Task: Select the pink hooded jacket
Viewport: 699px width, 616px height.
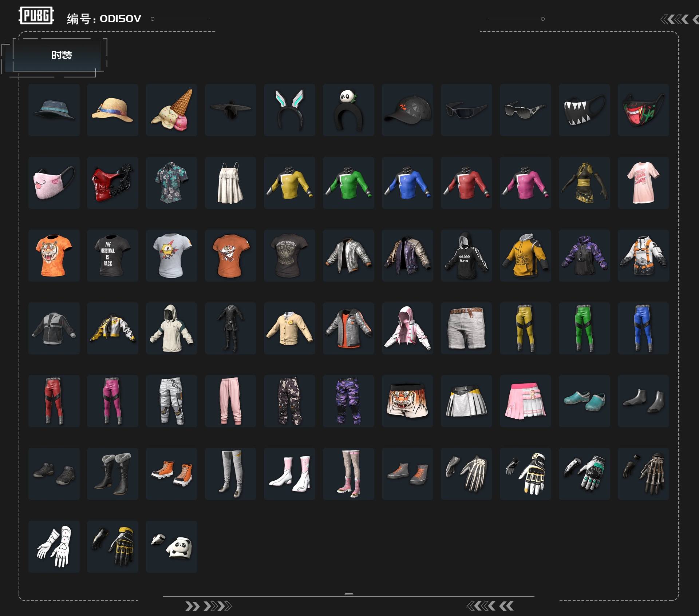Action: tap(407, 328)
